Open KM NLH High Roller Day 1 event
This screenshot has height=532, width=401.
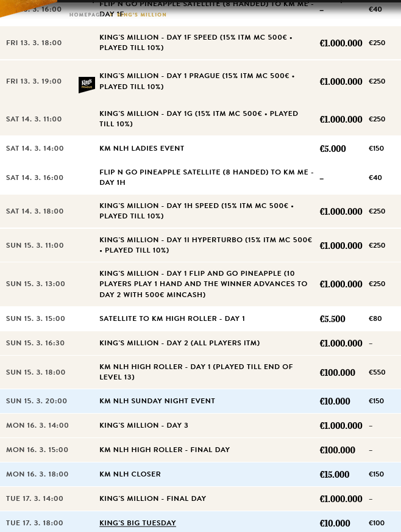[196, 372]
